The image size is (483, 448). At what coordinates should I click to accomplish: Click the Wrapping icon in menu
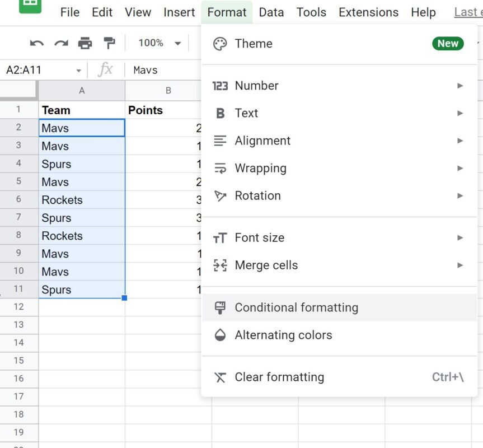(220, 168)
